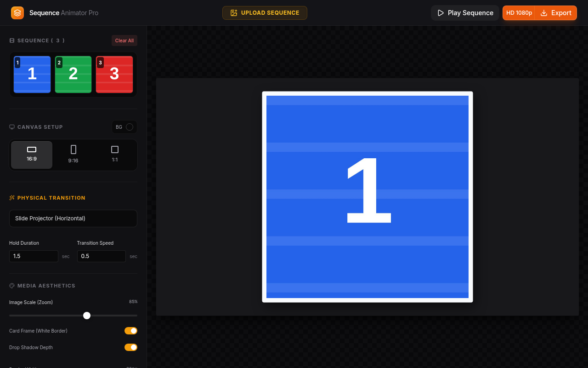The image size is (588, 368).
Task: Toggle Drop Shadow Depth switch
Action: pos(131,347)
